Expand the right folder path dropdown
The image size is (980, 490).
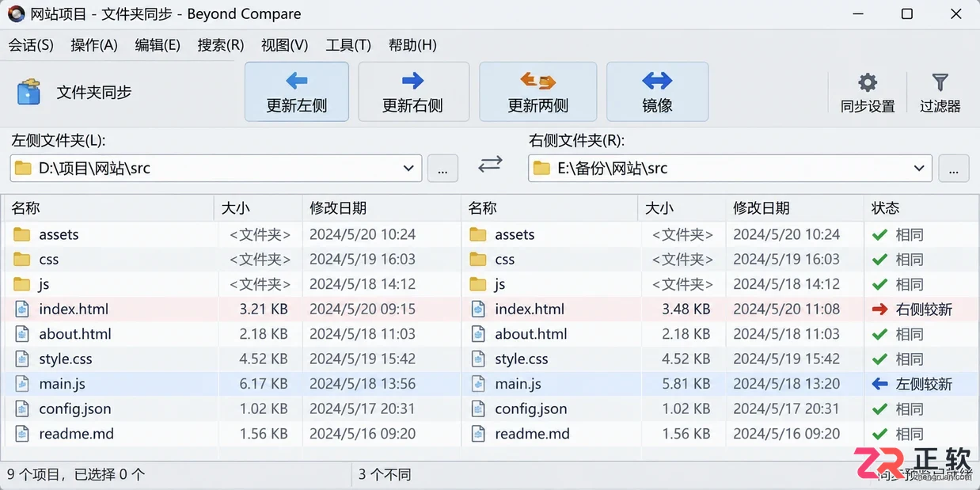919,168
